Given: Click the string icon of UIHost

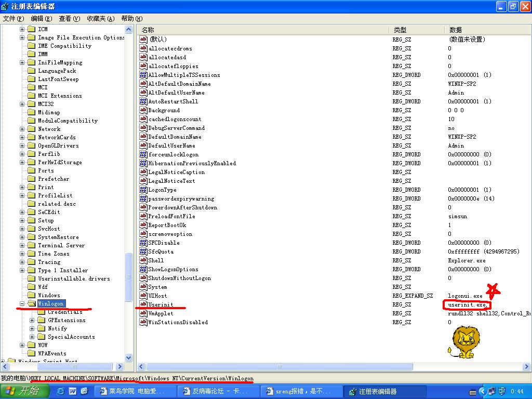Looking at the screenshot, I should pos(143,296).
